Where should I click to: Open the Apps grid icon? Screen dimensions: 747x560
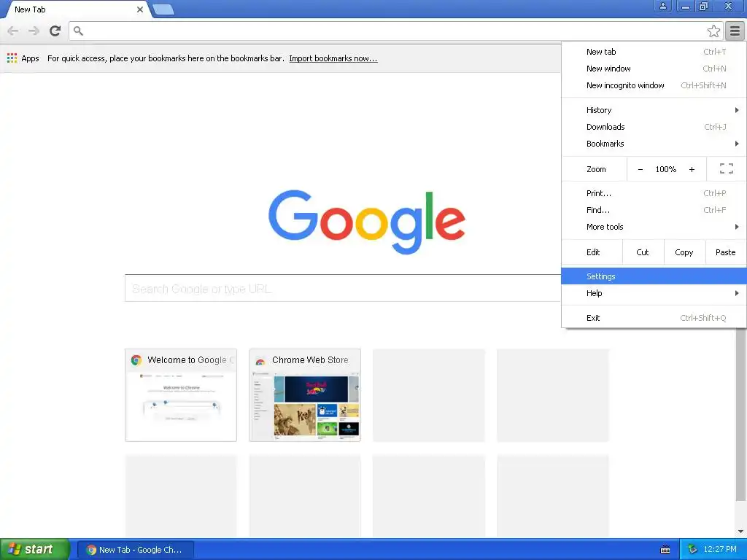tap(12, 58)
